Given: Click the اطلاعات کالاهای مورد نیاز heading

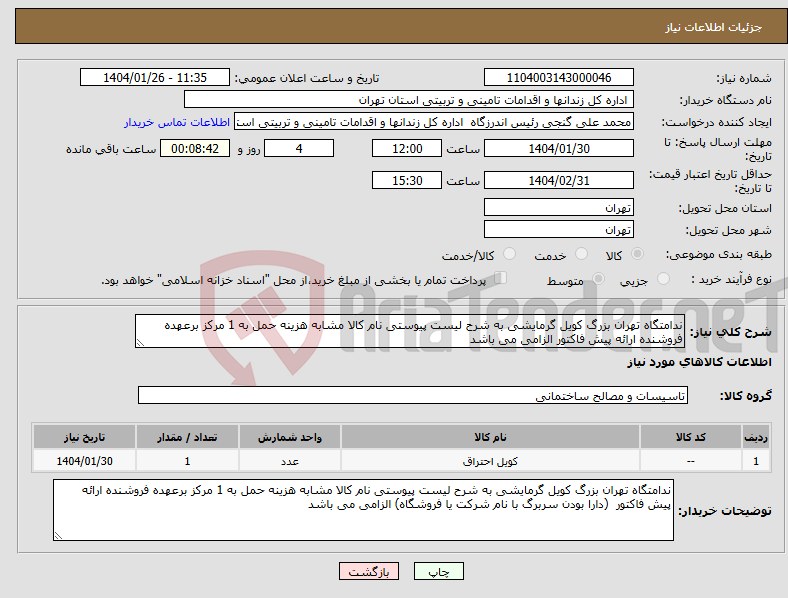Looking at the screenshot, I should 699,362.
